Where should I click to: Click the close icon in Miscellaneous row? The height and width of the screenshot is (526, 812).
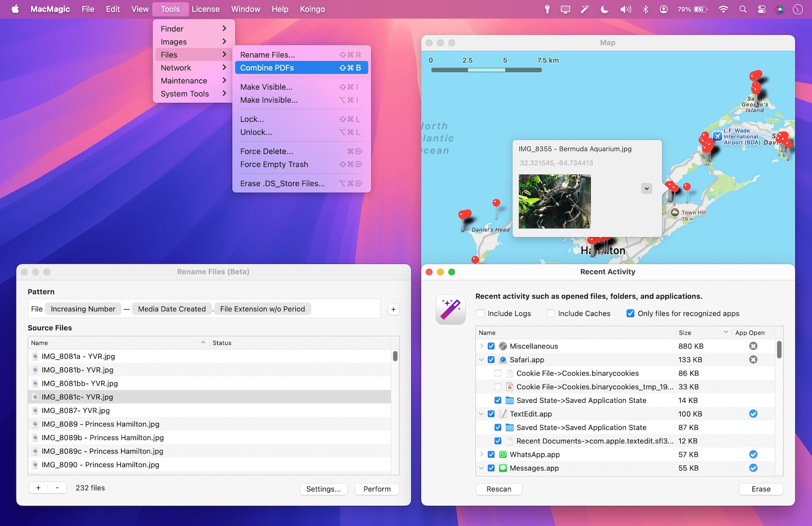tap(753, 346)
